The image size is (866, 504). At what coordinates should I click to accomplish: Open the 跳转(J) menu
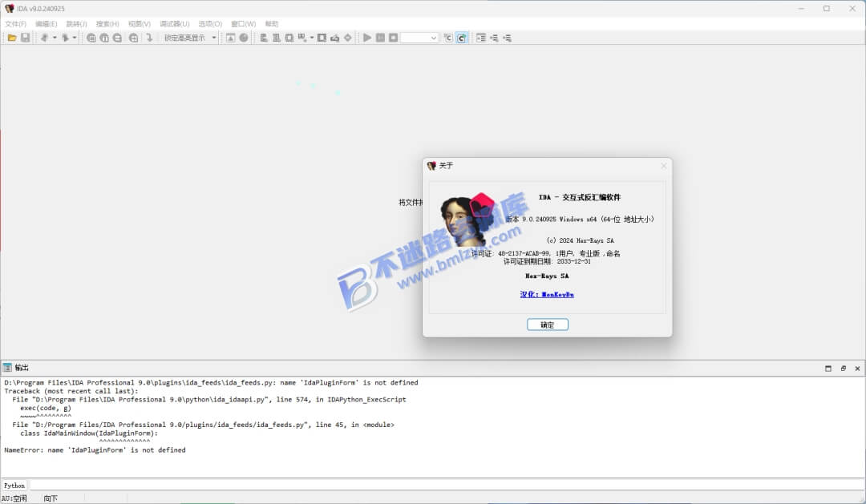[x=77, y=24]
